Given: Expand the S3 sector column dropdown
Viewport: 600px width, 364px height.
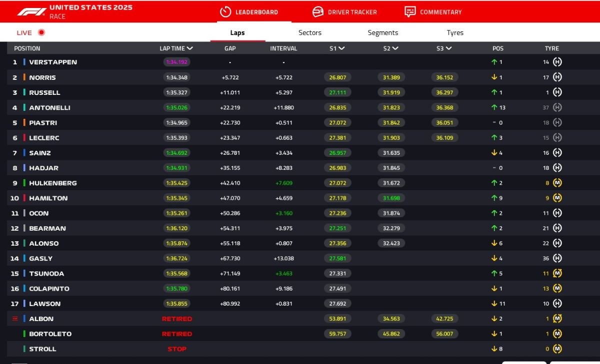Looking at the screenshot, I should tap(448, 48).
